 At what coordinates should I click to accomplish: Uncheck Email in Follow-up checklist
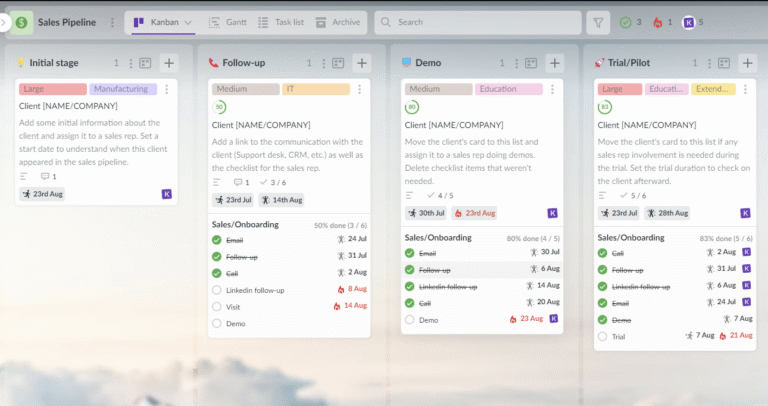(217, 240)
